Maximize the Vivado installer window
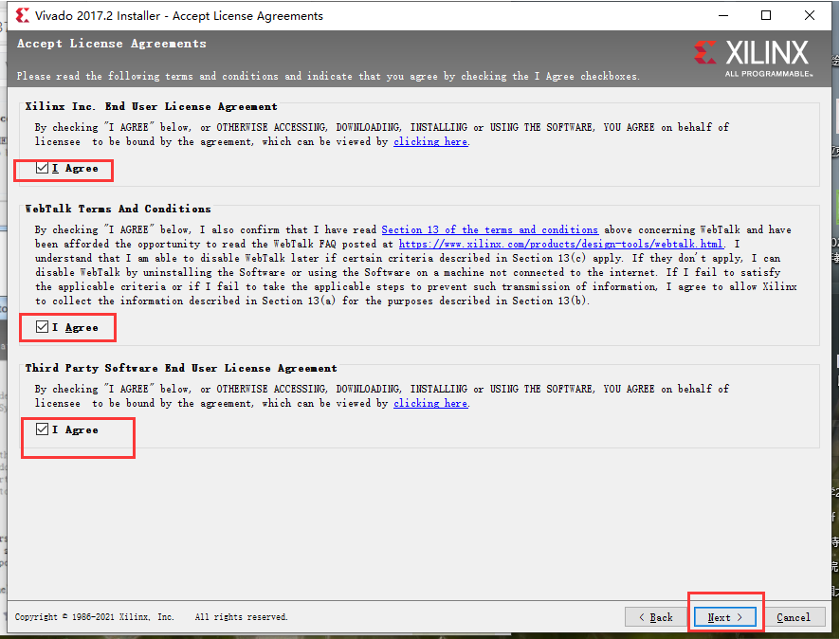This screenshot has width=840, height=639. click(x=766, y=15)
